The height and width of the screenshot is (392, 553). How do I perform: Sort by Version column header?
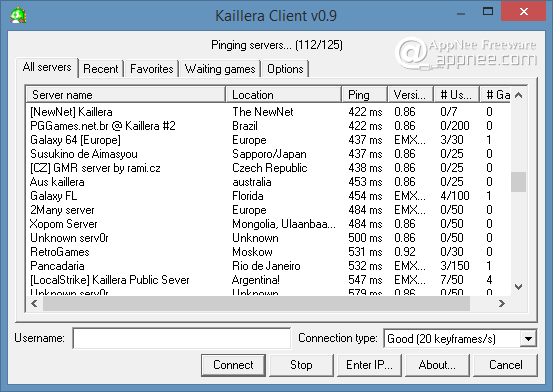coord(411,95)
